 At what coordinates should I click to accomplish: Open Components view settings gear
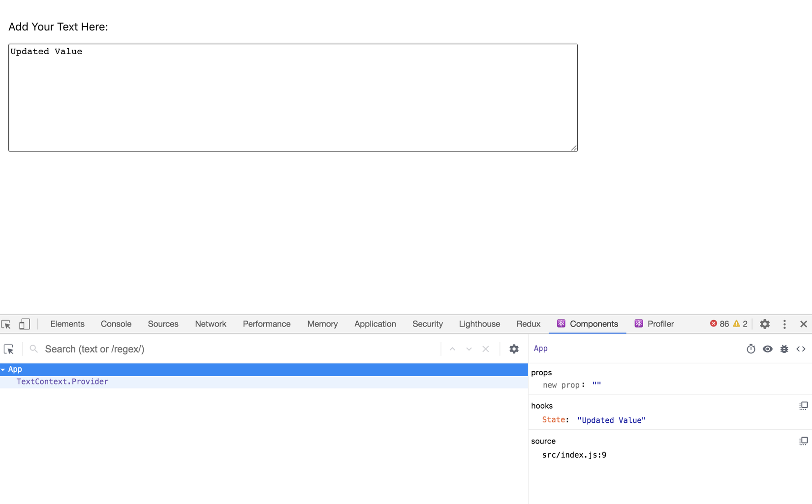click(514, 349)
